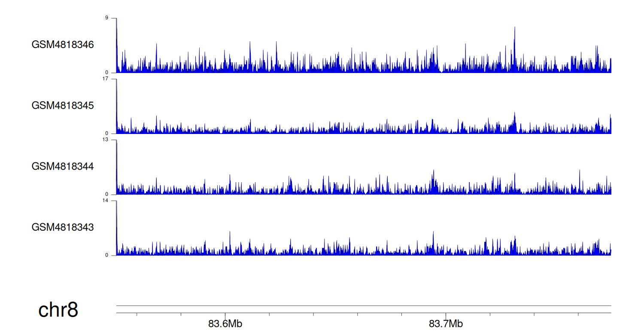Screen dimensions: 644x335
Task: Select the ruler tick mark above 83.7Mb
Action: pos(446,315)
